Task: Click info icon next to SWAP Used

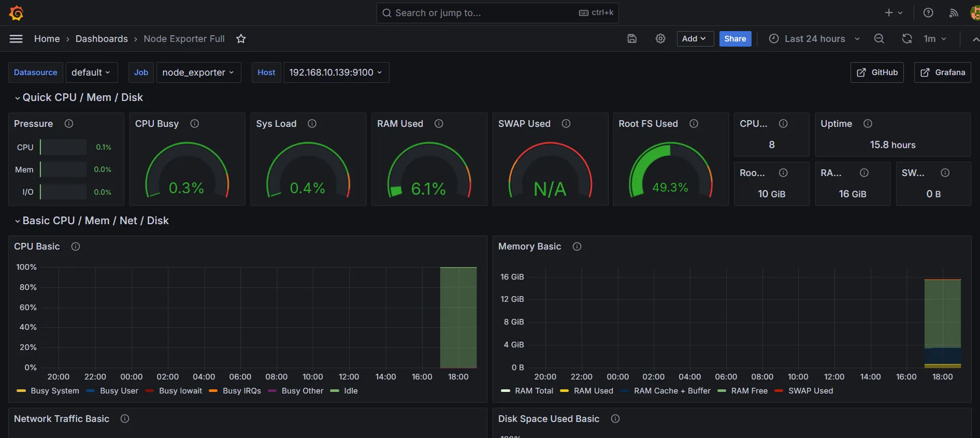Action: coord(566,124)
